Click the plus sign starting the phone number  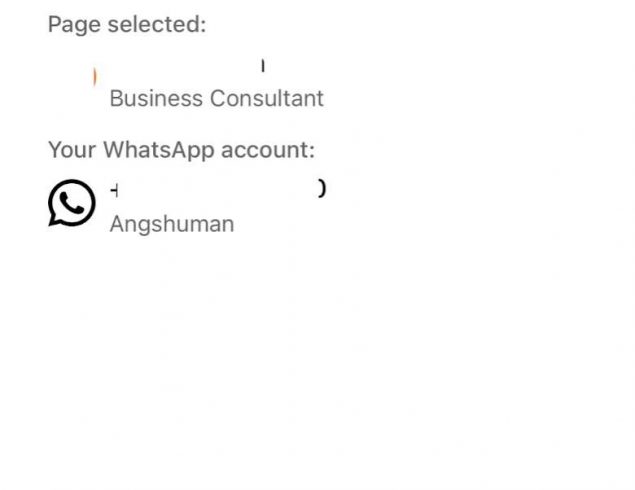(x=115, y=189)
